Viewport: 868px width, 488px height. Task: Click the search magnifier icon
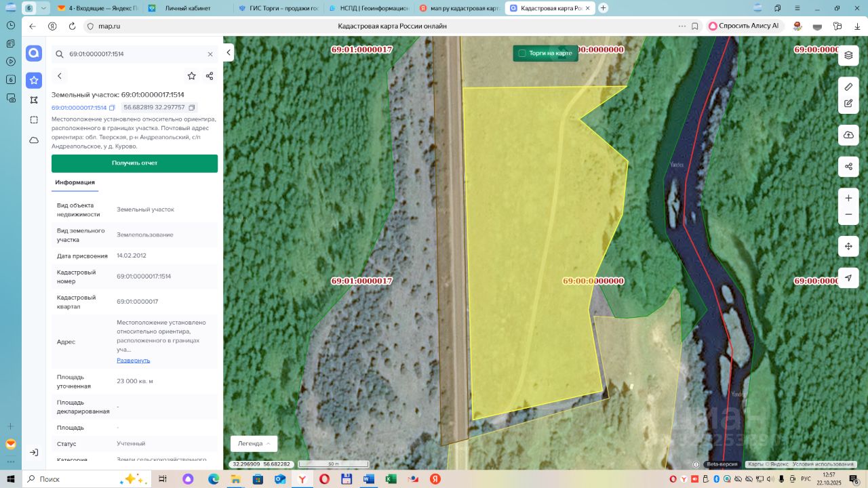tap(60, 54)
